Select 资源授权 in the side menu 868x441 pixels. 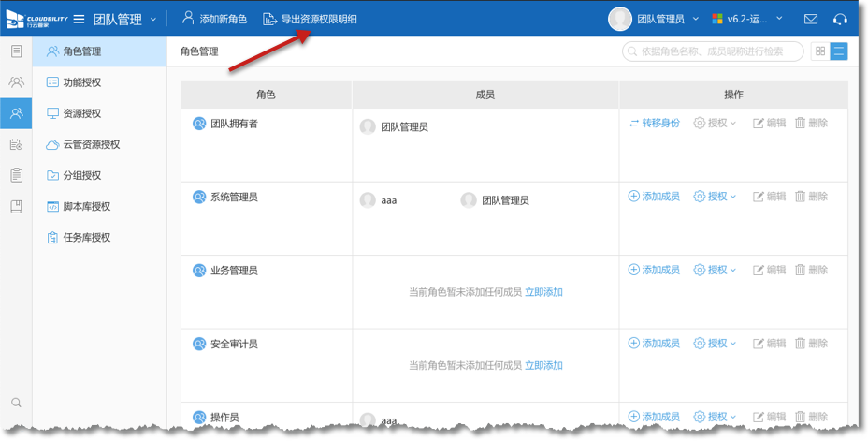[100, 113]
